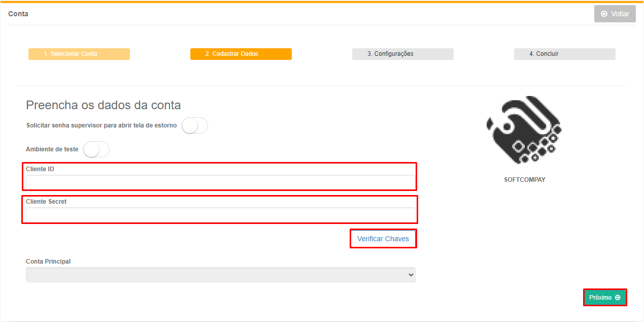Focus the Cliente ID text field

[220, 182]
